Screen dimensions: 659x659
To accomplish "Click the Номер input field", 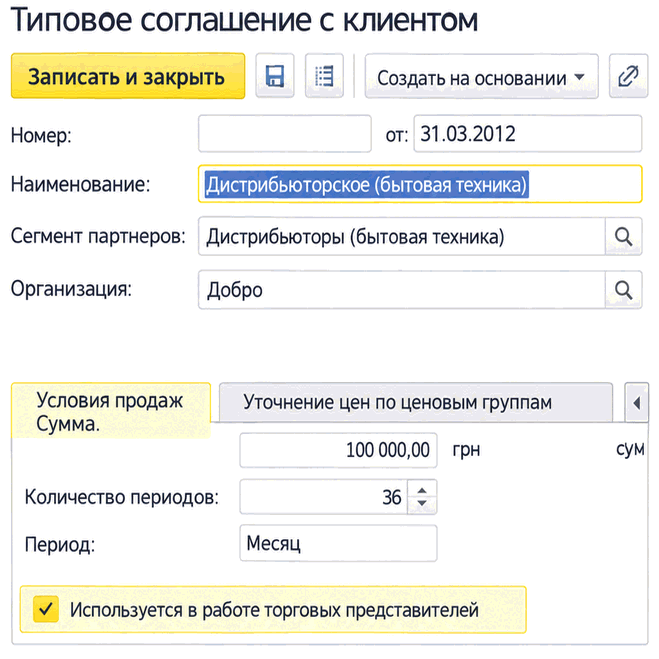I will tap(285, 134).
